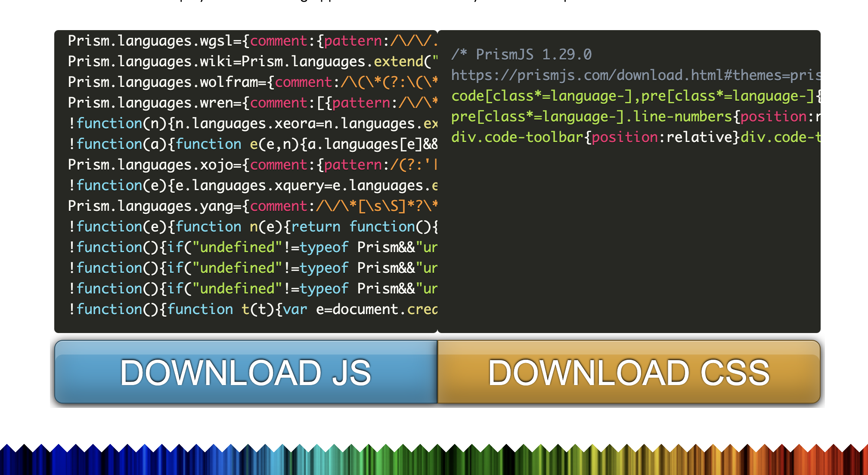Select the Prism.languages.wren code line
The image size is (868, 475).
[x=253, y=103]
